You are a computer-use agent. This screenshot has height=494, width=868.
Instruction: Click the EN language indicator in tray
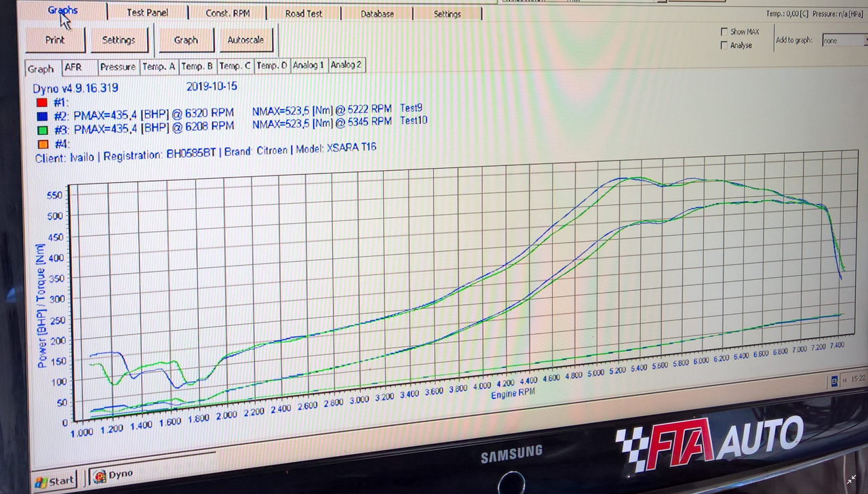tap(834, 382)
